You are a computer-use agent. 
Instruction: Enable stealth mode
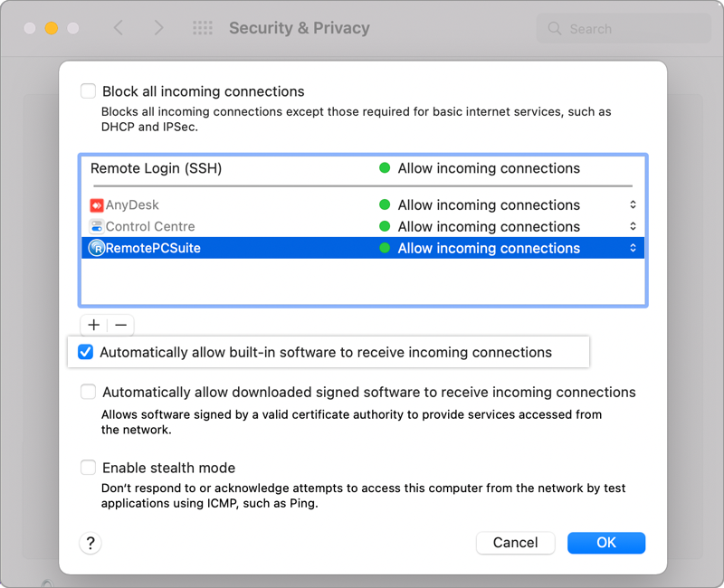(88, 468)
